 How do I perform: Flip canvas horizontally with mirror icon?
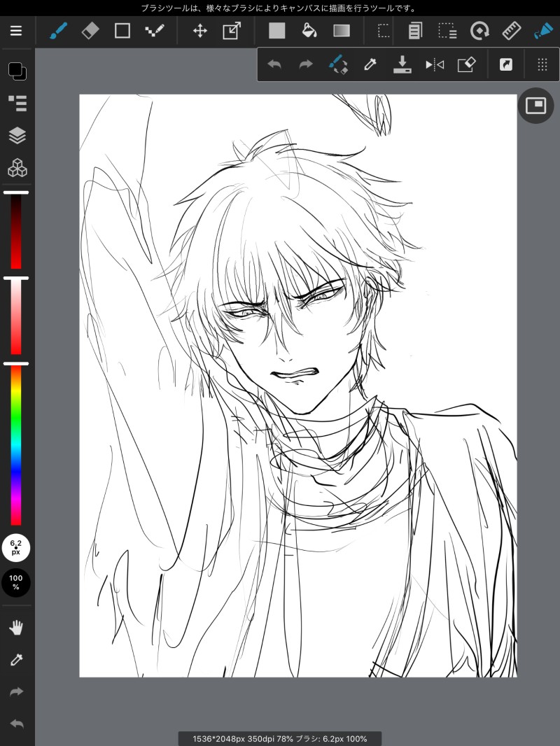(435, 64)
